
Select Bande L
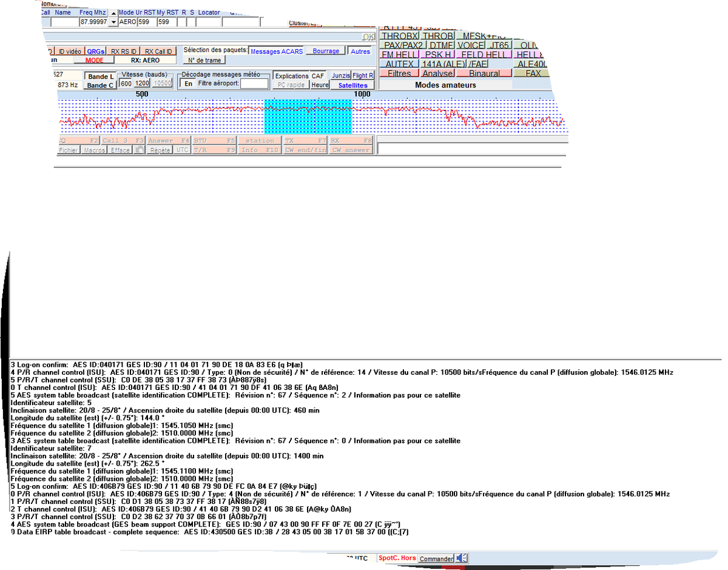pyautogui.click(x=100, y=76)
